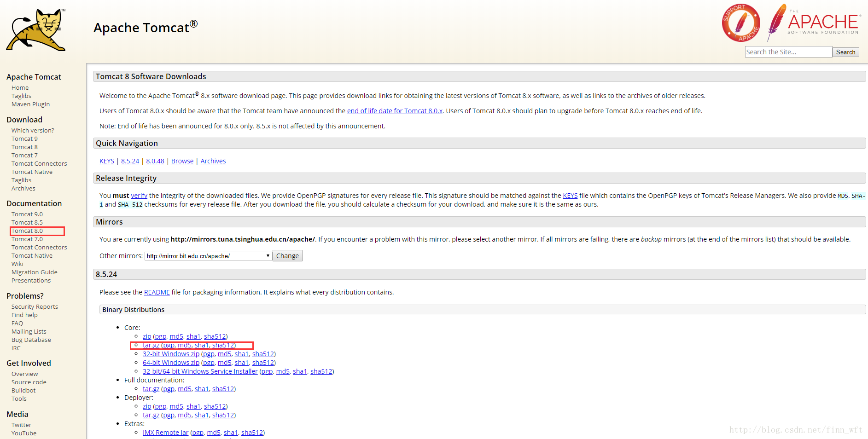868x439 pixels.
Task: Open Source code link
Action: pyautogui.click(x=29, y=382)
